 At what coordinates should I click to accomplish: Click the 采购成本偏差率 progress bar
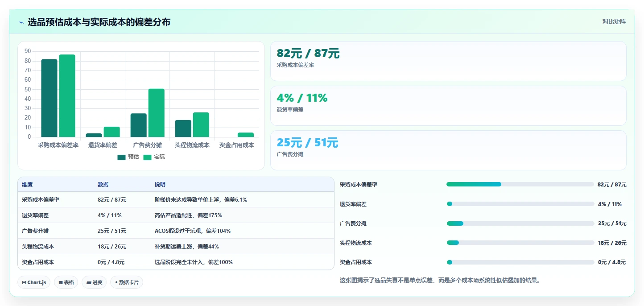pos(520,184)
